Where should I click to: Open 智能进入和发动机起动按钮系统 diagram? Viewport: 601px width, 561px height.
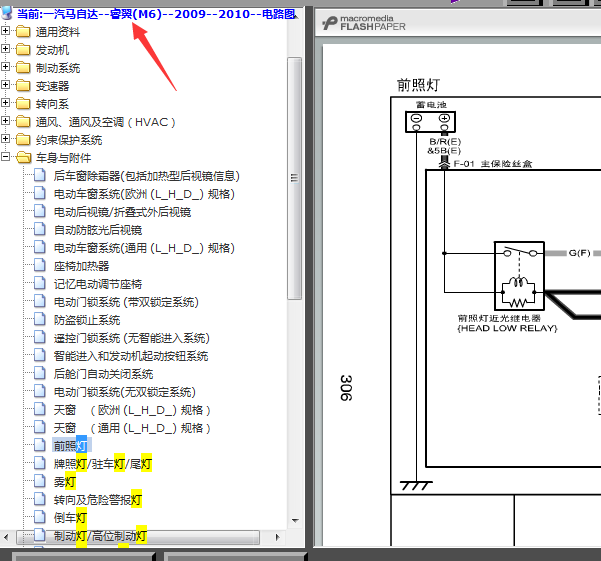tap(131, 356)
